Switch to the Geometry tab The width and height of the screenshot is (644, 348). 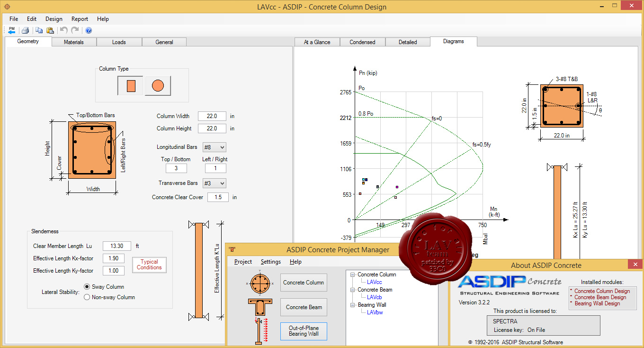pos(28,41)
